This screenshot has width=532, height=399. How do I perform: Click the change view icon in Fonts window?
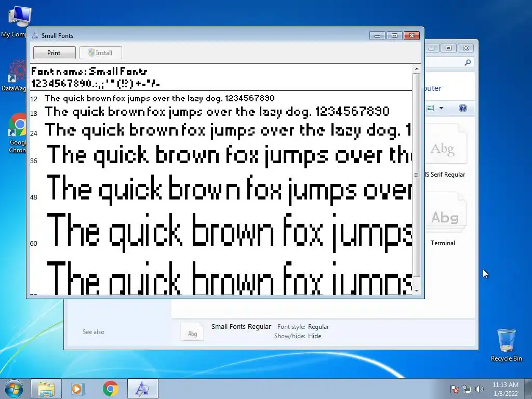point(430,108)
